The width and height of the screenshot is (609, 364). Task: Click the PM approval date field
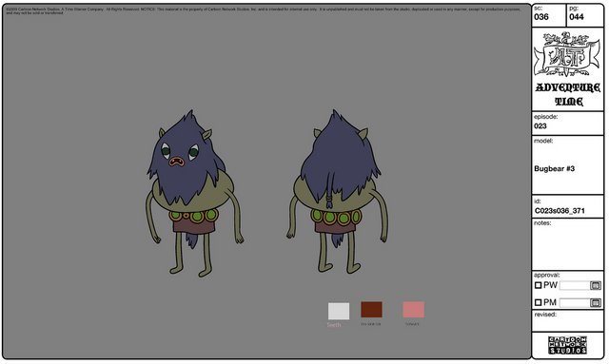(575, 302)
